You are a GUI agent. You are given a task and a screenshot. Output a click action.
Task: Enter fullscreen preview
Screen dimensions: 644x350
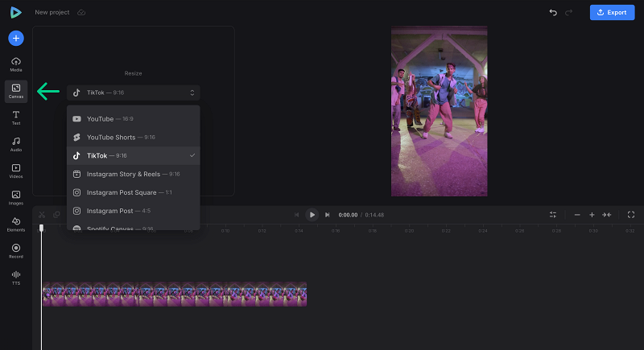pyautogui.click(x=631, y=215)
